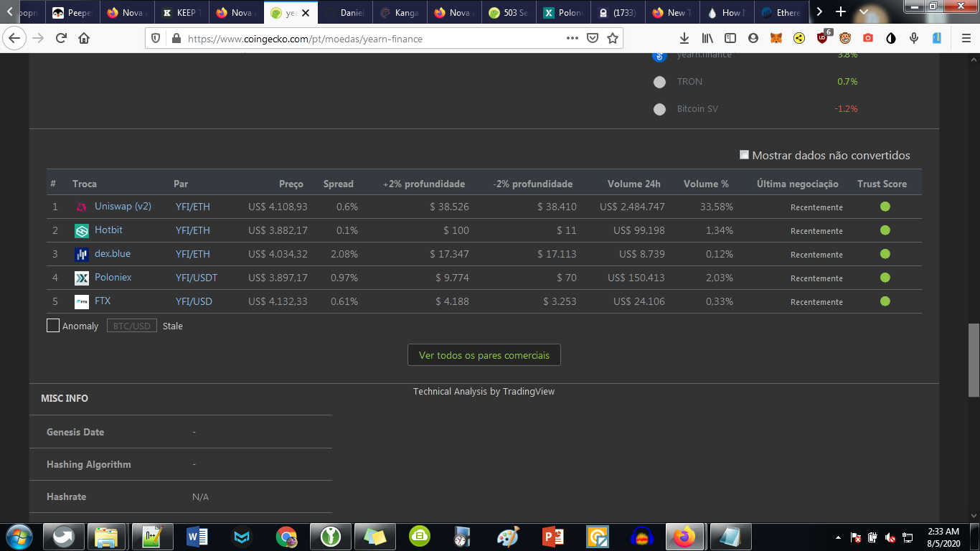Click the page vertical scrollbar thumb

click(x=974, y=359)
